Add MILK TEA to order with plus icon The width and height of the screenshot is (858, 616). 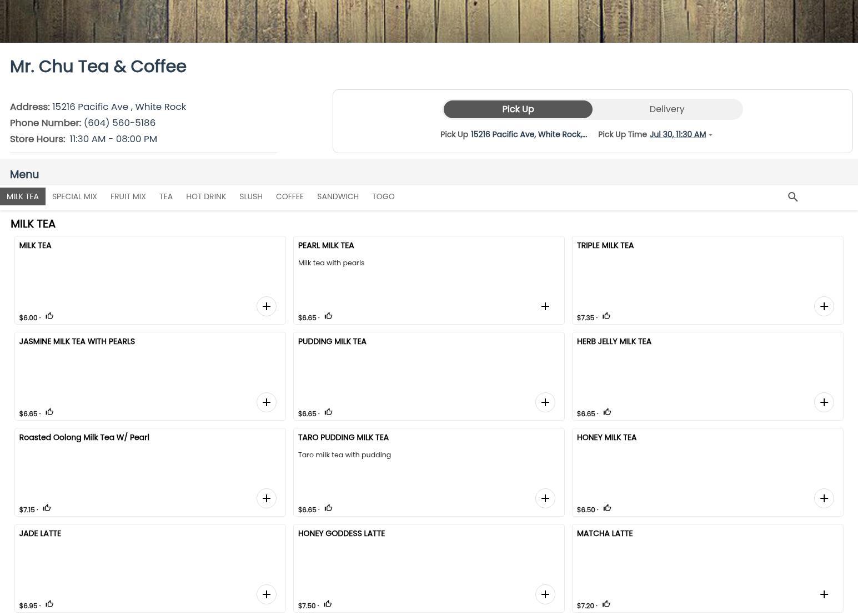point(267,306)
